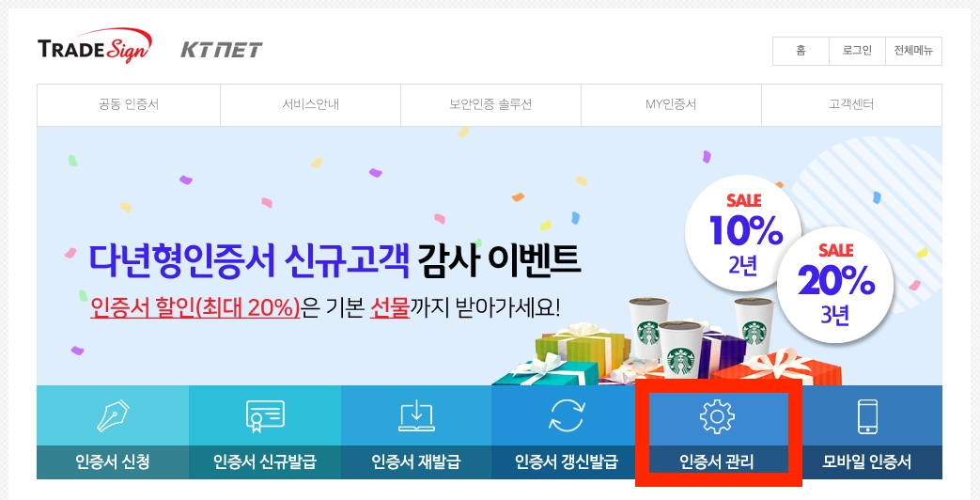Click the smartphone icon for 모바일 인증서

point(867,416)
